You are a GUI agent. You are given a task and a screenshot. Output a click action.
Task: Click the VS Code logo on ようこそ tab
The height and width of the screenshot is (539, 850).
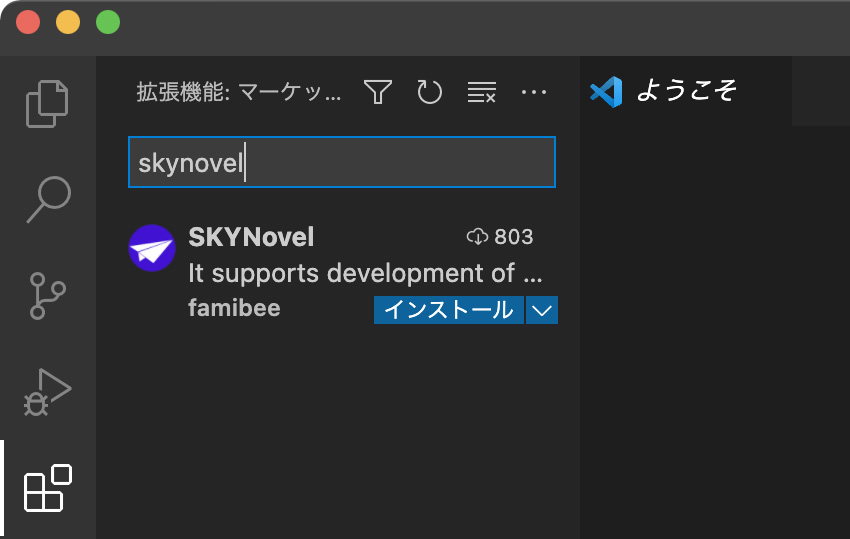pyautogui.click(x=606, y=92)
